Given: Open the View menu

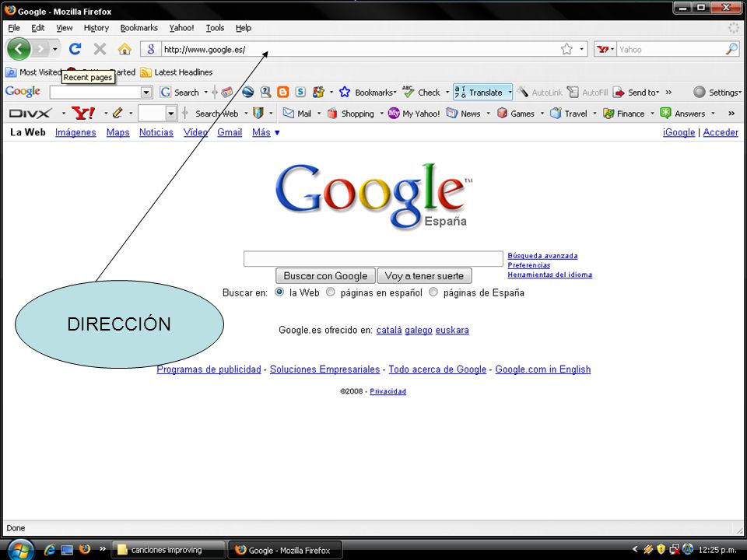Looking at the screenshot, I should (x=65, y=28).
